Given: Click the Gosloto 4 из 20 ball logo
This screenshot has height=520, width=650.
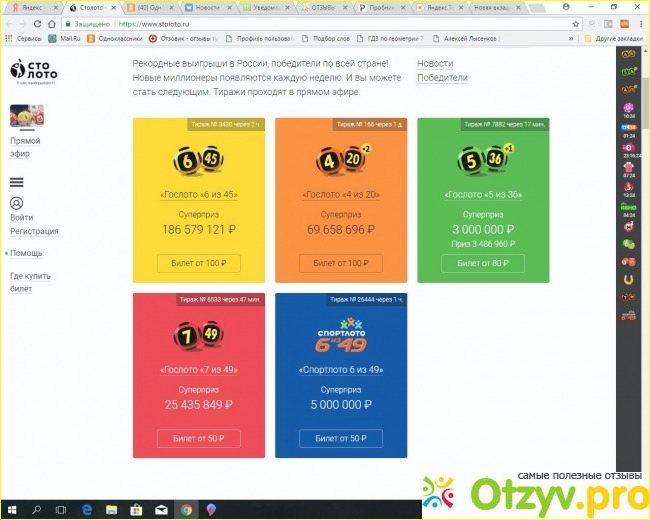Looking at the screenshot, I should coord(340,163).
